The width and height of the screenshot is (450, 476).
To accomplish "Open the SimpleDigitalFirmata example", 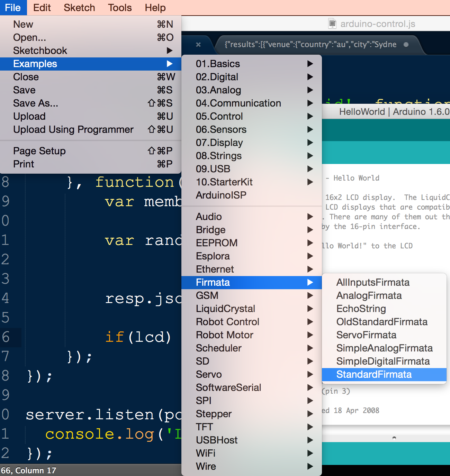I will [384, 361].
